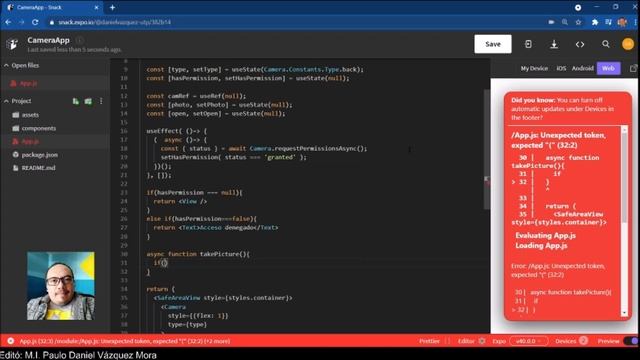
Task: Close the CameraApp - Snack tab
Action: click(x=97, y=7)
